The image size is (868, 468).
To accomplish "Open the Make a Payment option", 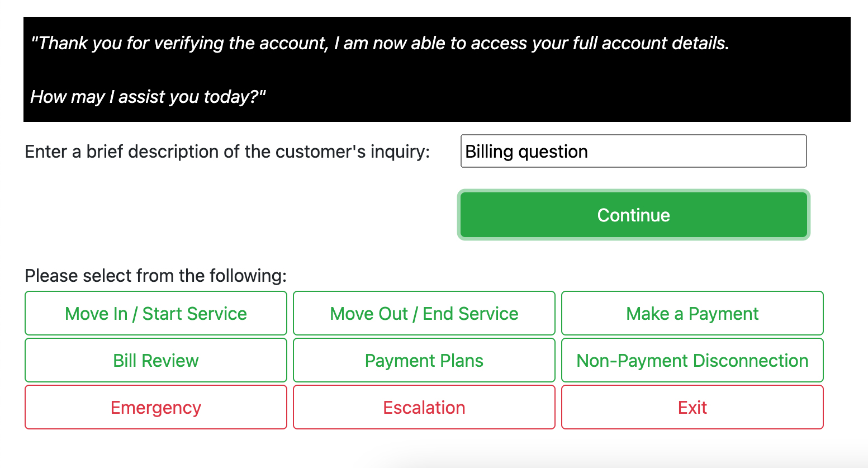I will (692, 314).
